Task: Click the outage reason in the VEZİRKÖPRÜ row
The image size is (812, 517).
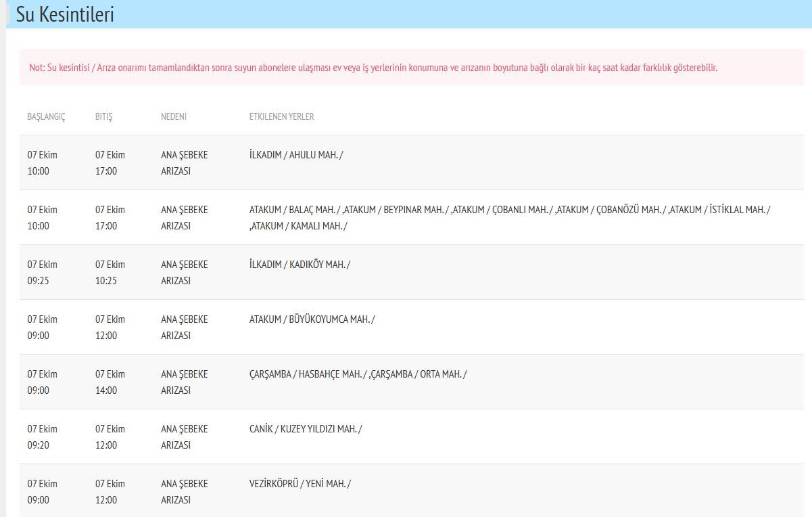Action: (185, 492)
